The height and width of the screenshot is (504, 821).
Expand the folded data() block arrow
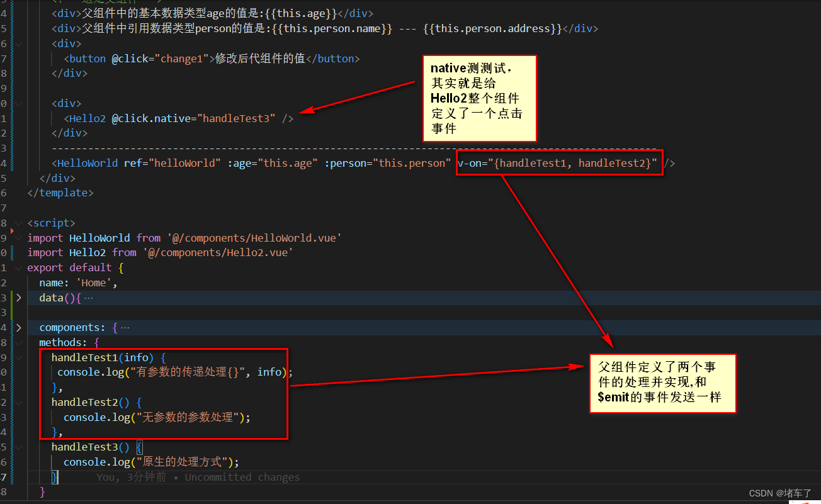(19, 298)
